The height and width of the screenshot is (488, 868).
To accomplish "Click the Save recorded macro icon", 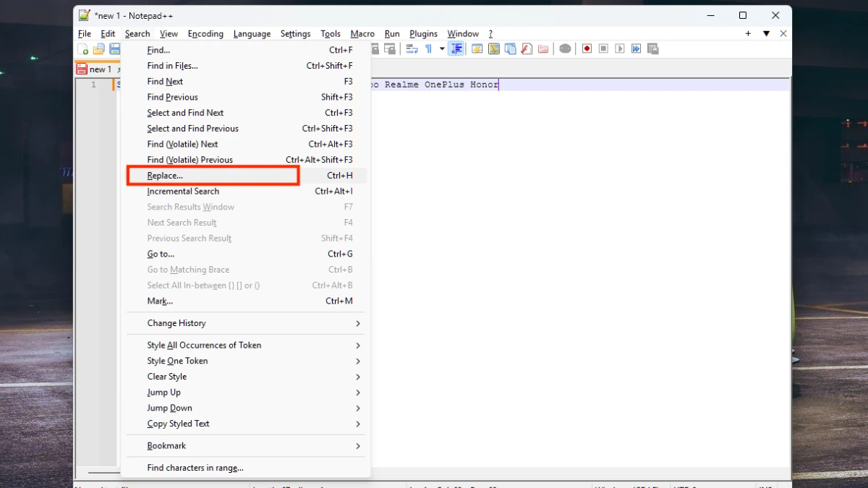I will [x=652, y=49].
